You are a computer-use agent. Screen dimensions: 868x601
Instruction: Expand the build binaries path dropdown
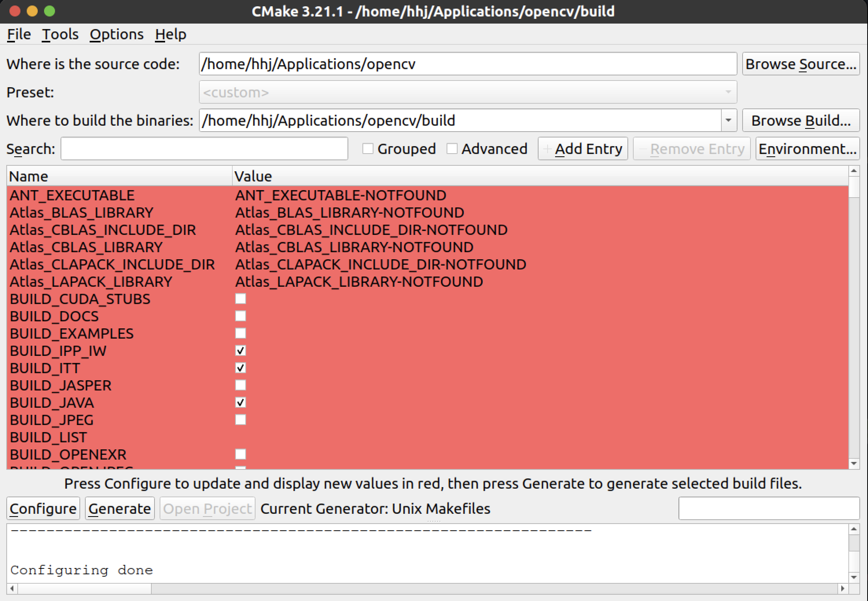click(x=728, y=121)
